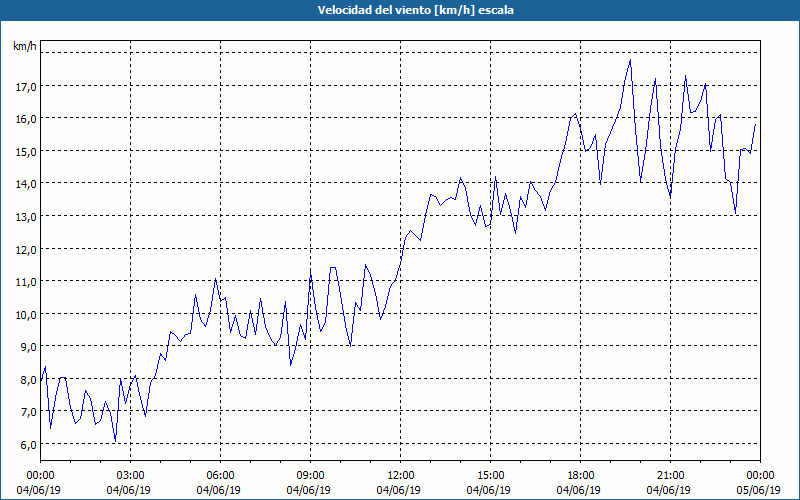Select the "17,0" y-axis label
Viewport: 800px width, 500px height.
(26, 87)
